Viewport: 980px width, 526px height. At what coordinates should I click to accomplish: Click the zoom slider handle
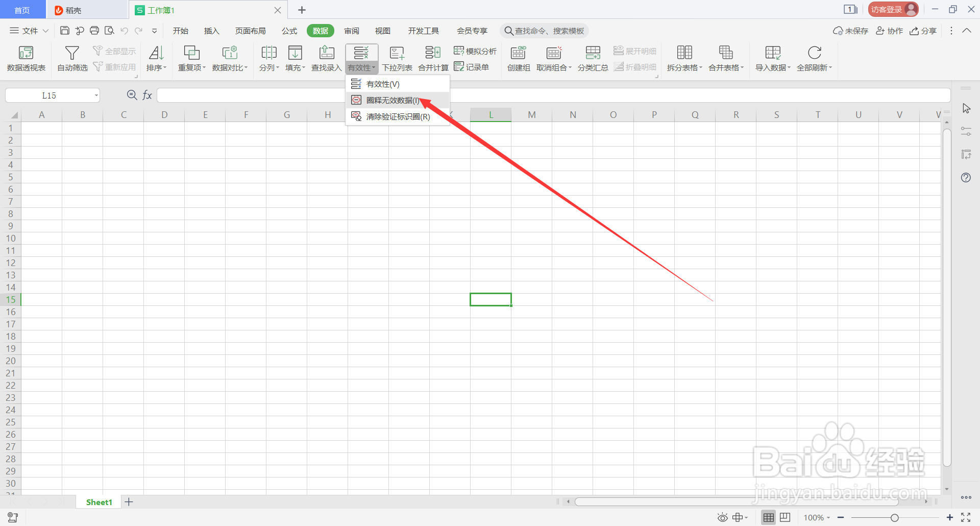pyautogui.click(x=894, y=518)
